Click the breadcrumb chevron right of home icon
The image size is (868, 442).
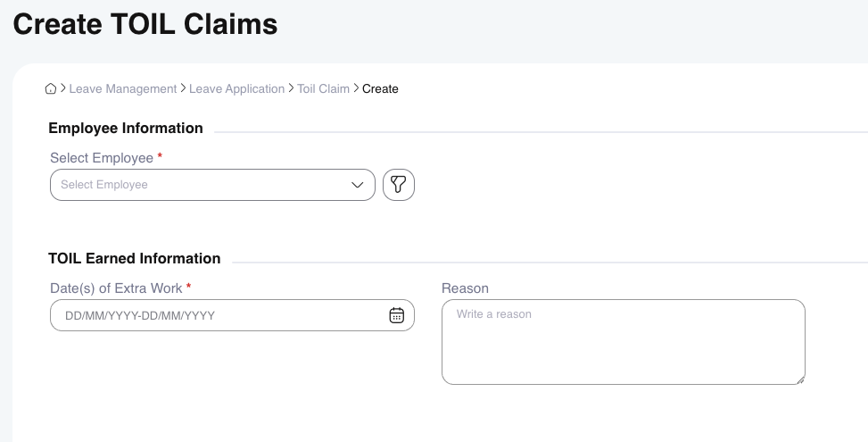[63, 88]
